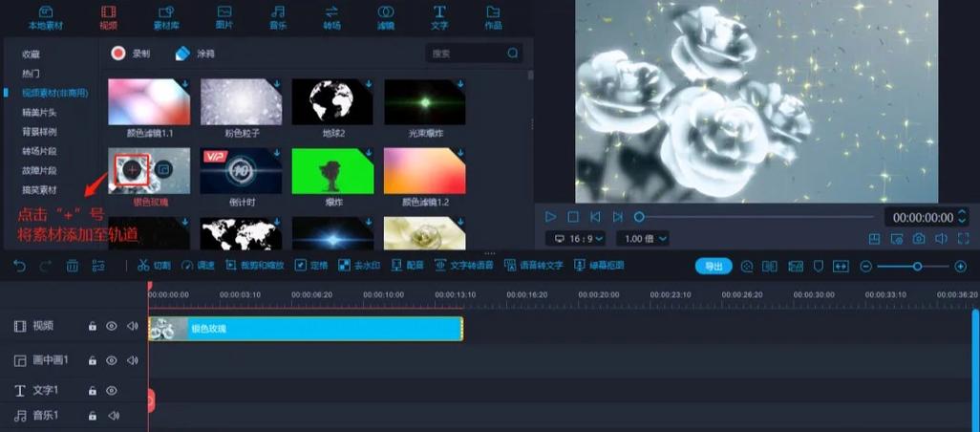Click the delete trash icon in timeline toolbar
Viewport: 980px width, 432px height.
coord(73,266)
